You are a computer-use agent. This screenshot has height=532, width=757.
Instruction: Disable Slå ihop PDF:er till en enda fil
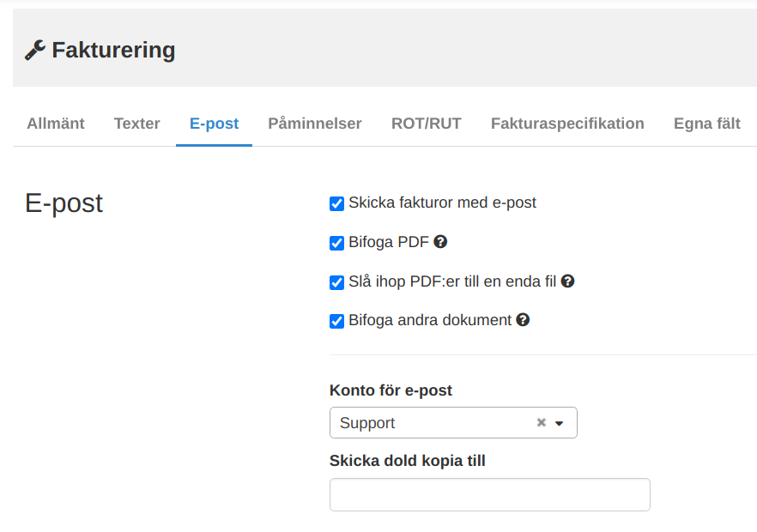click(x=336, y=282)
